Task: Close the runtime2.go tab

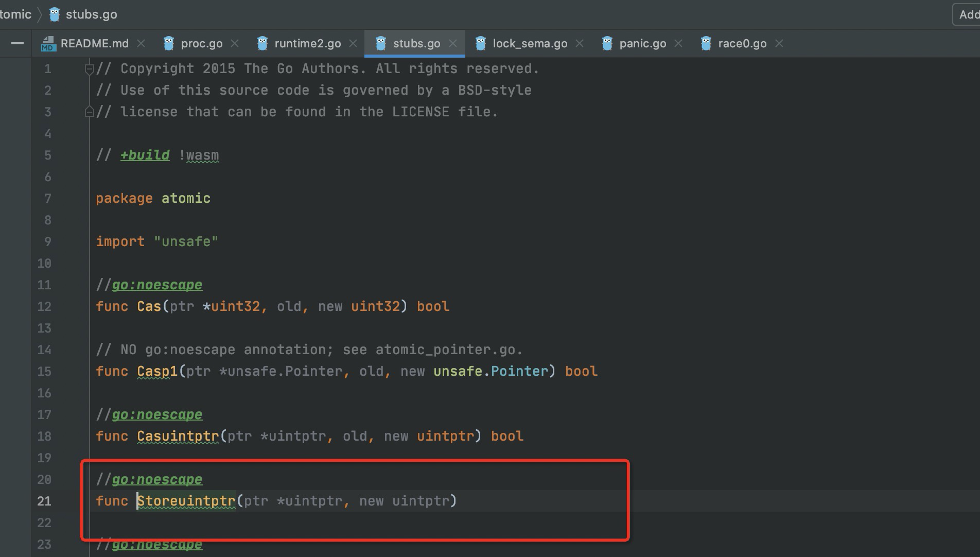Action: [x=353, y=44]
